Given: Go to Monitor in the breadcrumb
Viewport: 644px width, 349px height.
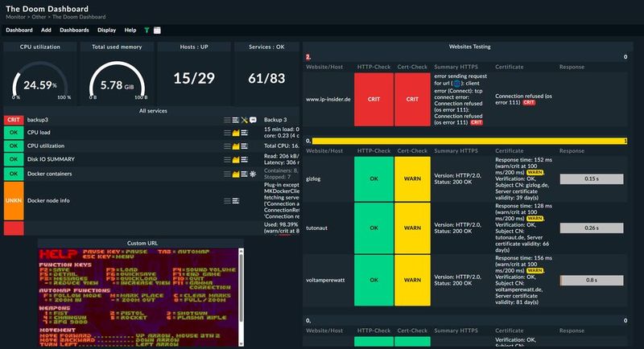Looking at the screenshot, I should [x=15, y=17].
